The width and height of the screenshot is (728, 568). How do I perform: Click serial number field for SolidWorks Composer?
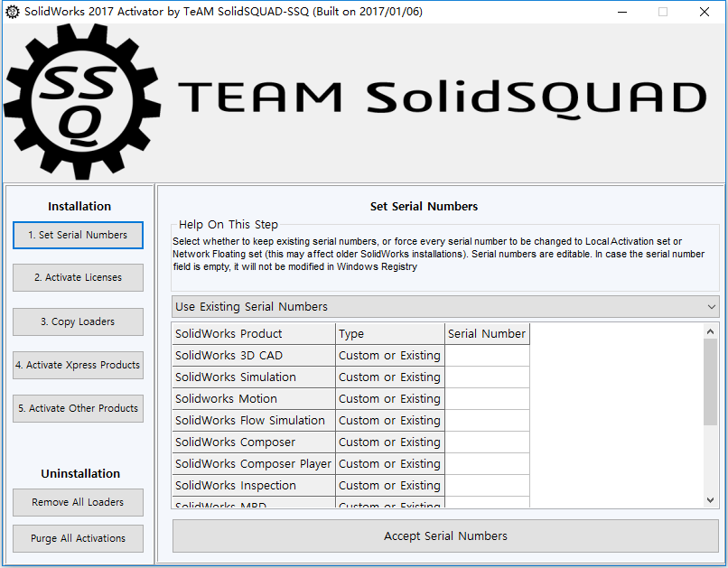487,442
